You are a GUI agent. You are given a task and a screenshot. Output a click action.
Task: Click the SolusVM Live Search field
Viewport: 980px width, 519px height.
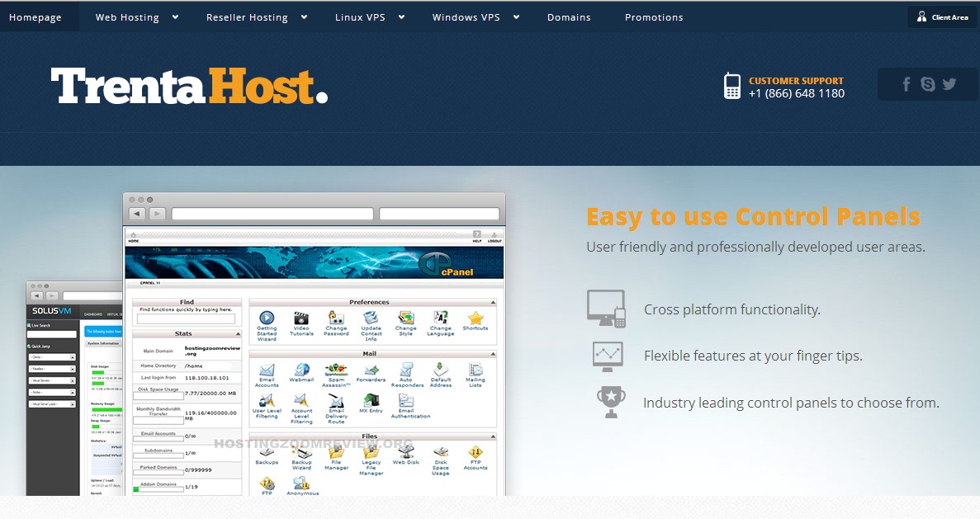tap(51, 334)
